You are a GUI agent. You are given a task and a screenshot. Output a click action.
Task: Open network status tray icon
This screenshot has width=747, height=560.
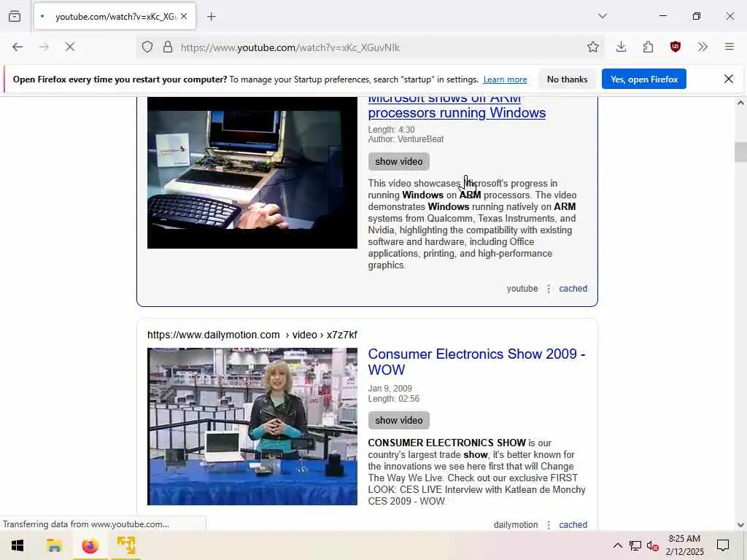coord(635,545)
